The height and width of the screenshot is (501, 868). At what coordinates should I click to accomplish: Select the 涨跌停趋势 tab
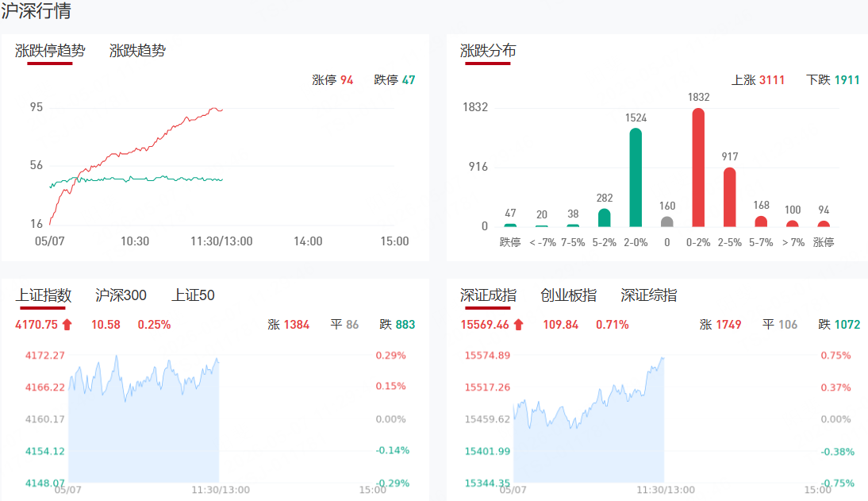coord(50,51)
